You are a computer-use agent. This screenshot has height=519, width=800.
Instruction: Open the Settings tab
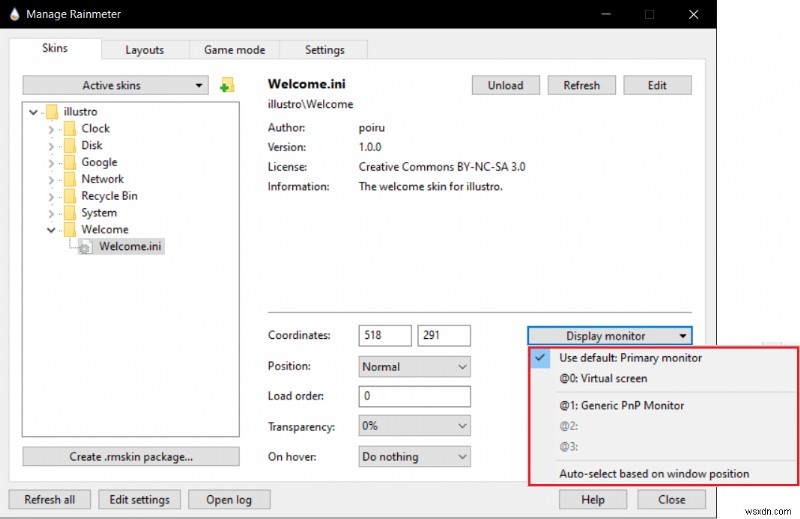pyautogui.click(x=324, y=50)
